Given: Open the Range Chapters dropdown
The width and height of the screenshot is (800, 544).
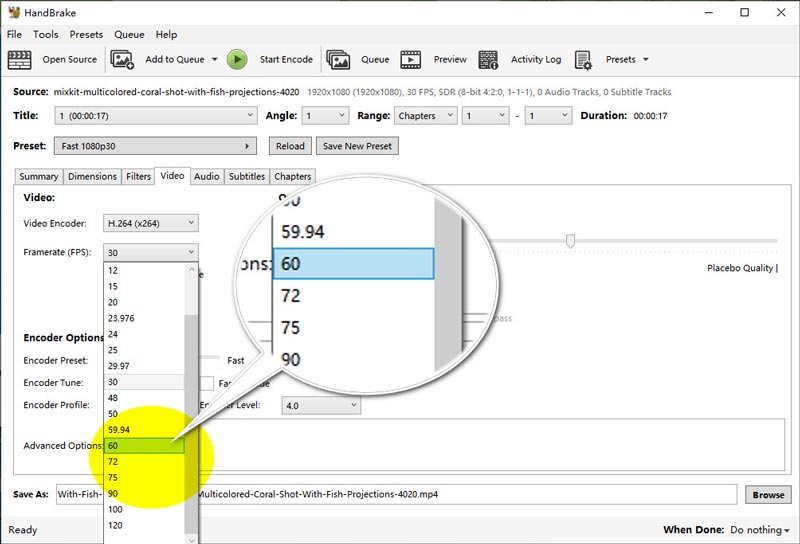Looking at the screenshot, I should [x=426, y=116].
